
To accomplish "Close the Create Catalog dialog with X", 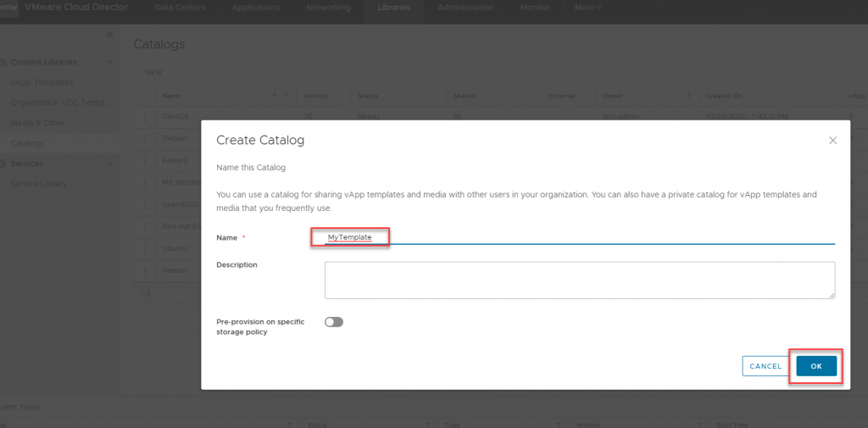I will 832,141.
